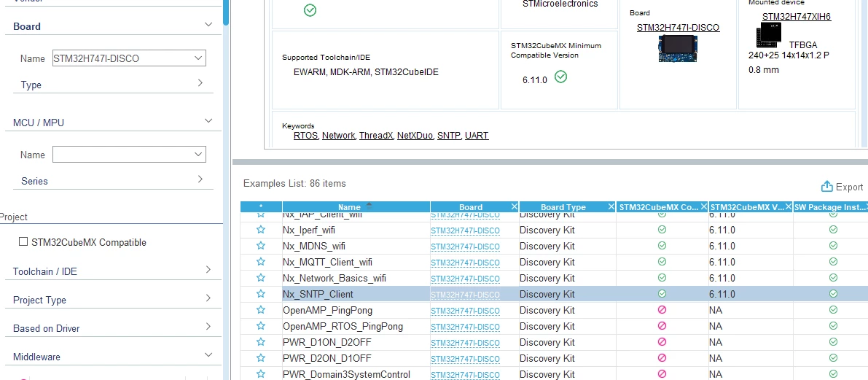Sort examples by Name column header

tap(356, 206)
